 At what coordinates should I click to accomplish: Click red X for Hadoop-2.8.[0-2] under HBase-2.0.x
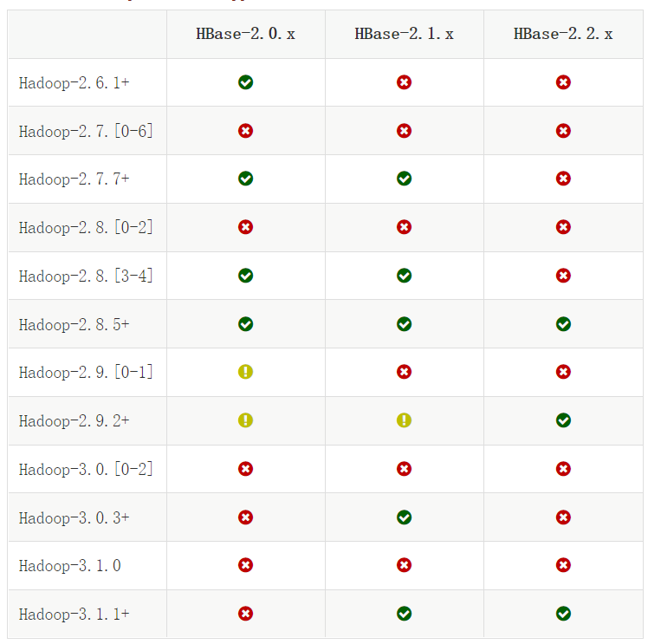[245, 227]
